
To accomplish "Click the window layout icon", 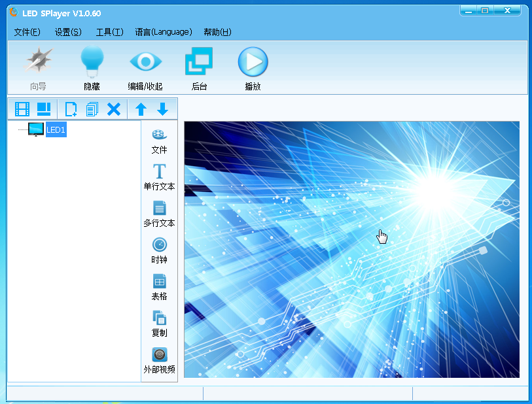I will click(x=44, y=109).
